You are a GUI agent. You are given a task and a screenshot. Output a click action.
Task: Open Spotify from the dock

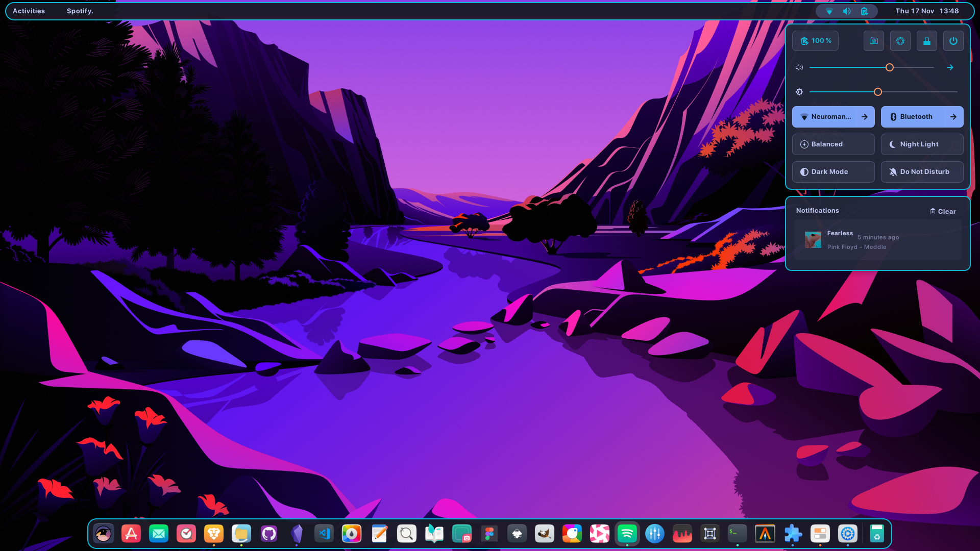pyautogui.click(x=627, y=534)
